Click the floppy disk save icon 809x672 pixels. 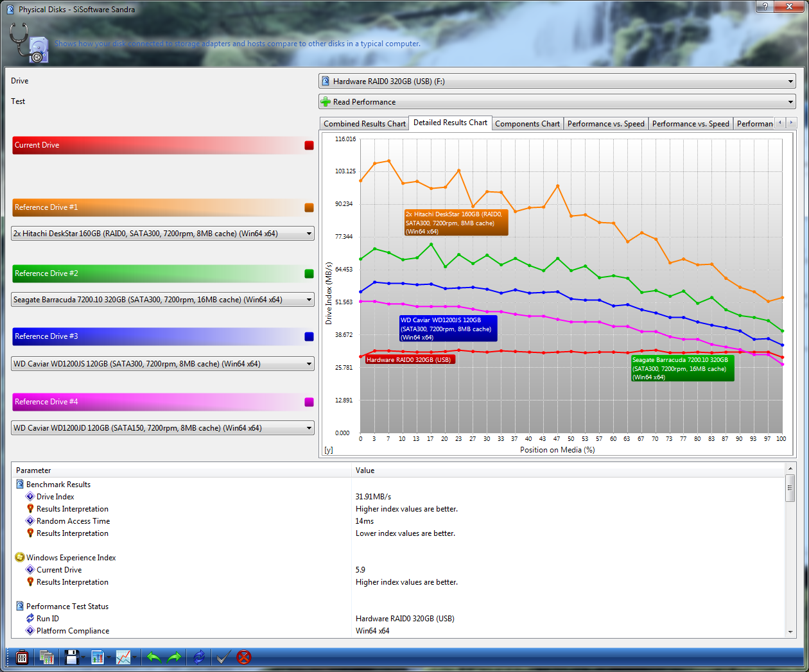coord(71,657)
